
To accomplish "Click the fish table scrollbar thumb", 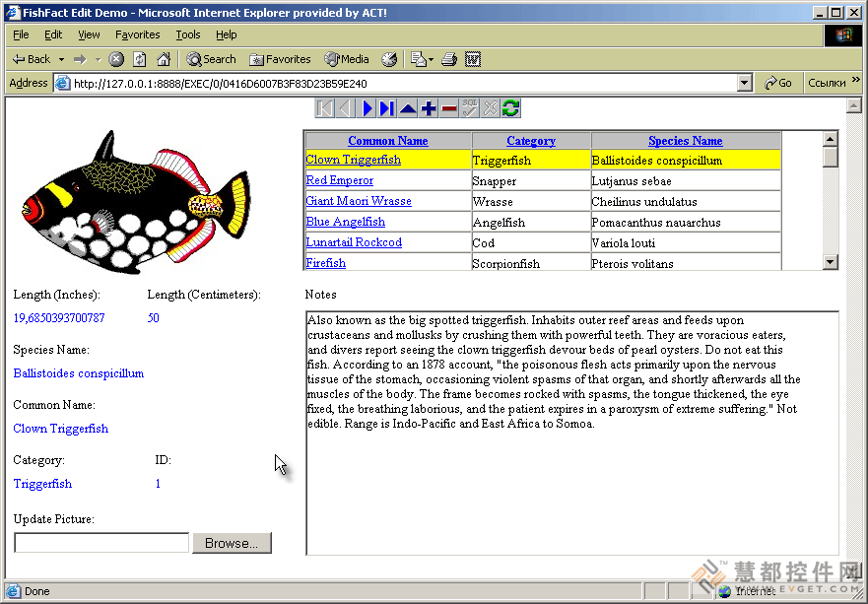I will click(831, 157).
